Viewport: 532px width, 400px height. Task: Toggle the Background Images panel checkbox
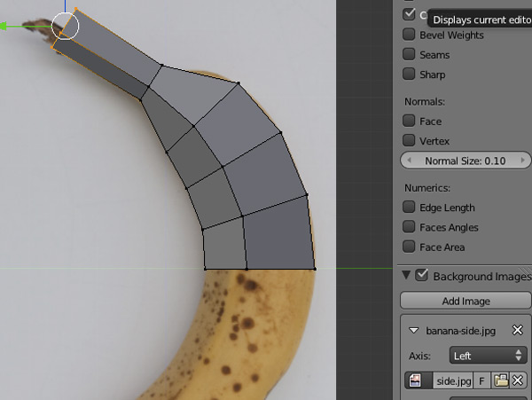click(422, 275)
